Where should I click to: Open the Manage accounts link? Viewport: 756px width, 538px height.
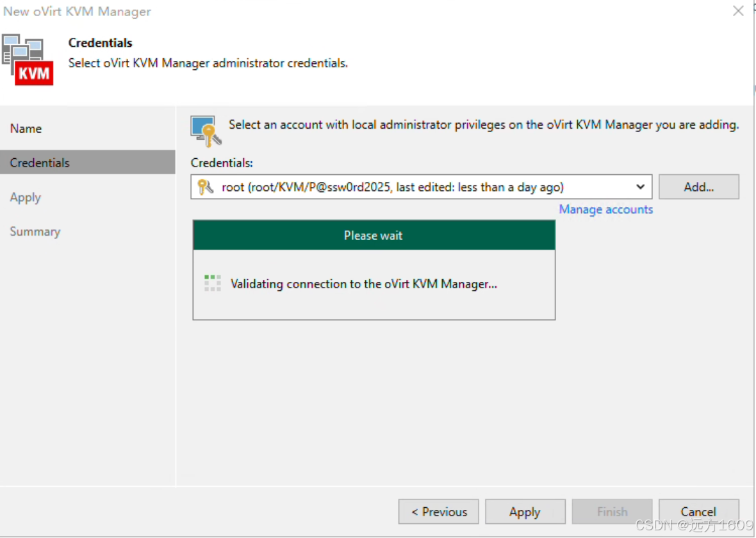tap(605, 209)
